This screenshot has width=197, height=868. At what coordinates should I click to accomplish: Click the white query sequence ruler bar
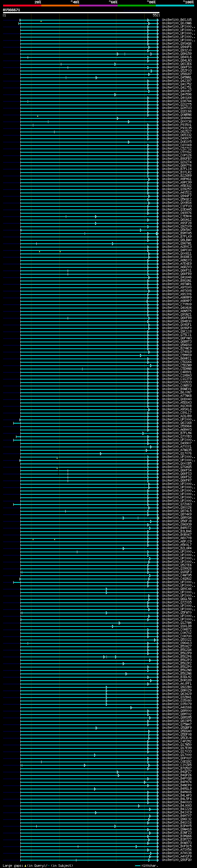(x=81, y=12)
